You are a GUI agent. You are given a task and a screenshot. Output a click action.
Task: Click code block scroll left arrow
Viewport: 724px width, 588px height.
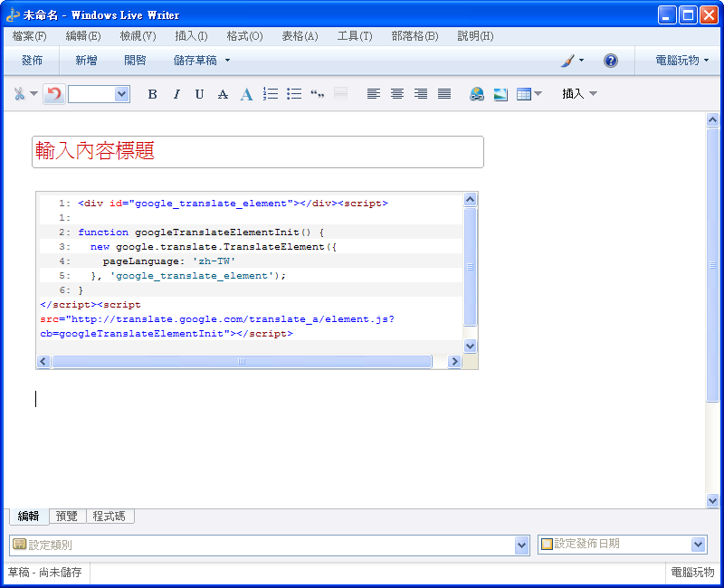[43, 361]
